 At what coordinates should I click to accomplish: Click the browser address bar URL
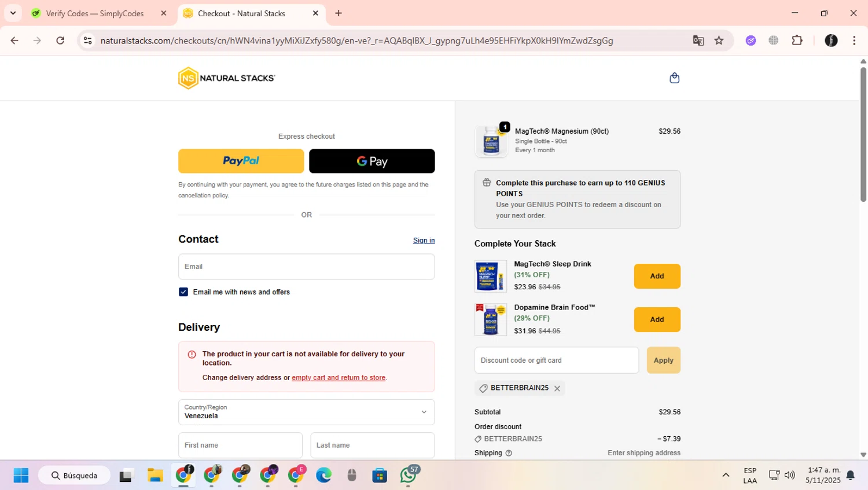click(356, 40)
